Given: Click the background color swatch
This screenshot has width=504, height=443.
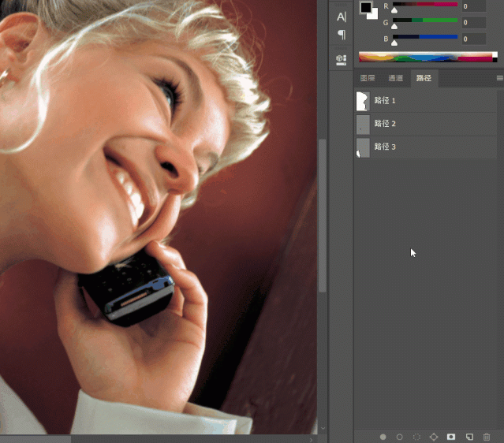Looking at the screenshot, I should [x=373, y=15].
